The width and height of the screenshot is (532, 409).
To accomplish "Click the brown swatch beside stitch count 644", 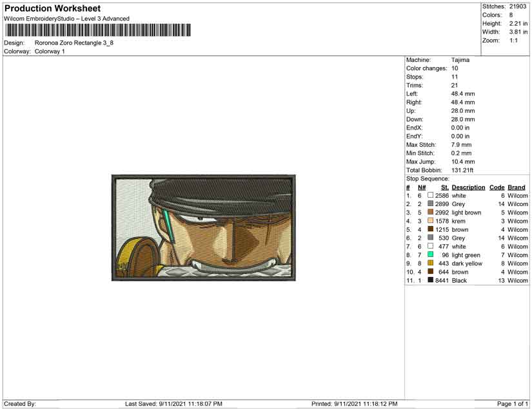I will point(430,271).
